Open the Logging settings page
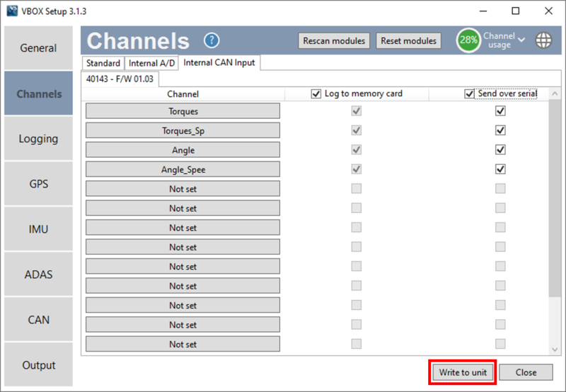This screenshot has height=392, width=566. point(38,138)
